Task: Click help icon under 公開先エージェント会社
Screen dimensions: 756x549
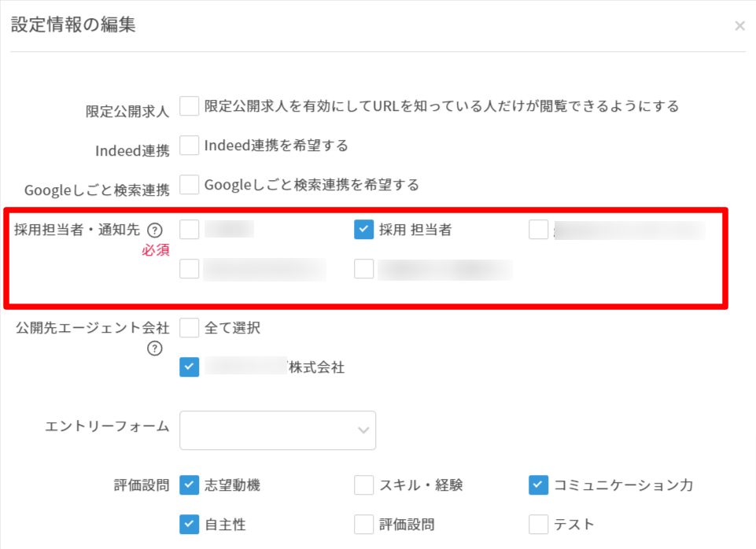Action: tap(155, 348)
